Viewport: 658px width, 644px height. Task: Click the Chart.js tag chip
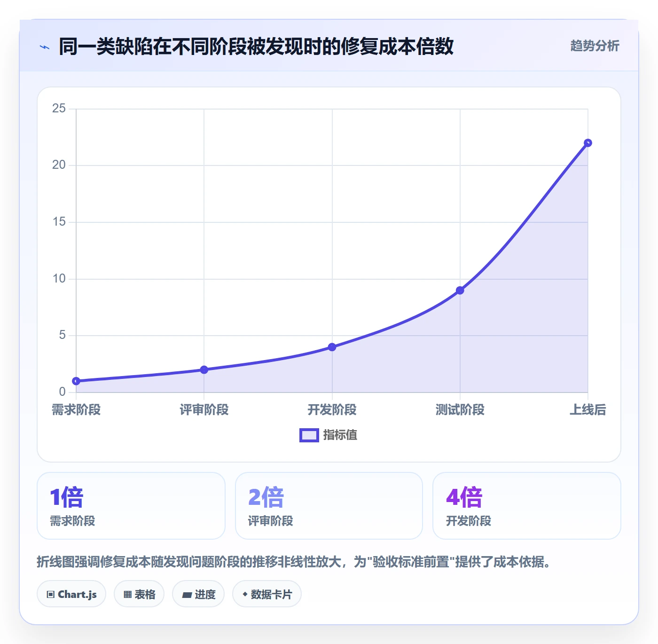pyautogui.click(x=71, y=594)
